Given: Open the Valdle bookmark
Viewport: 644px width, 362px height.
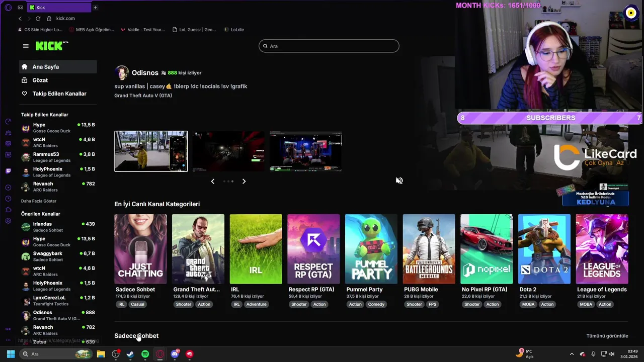Looking at the screenshot, I should 143,30.
